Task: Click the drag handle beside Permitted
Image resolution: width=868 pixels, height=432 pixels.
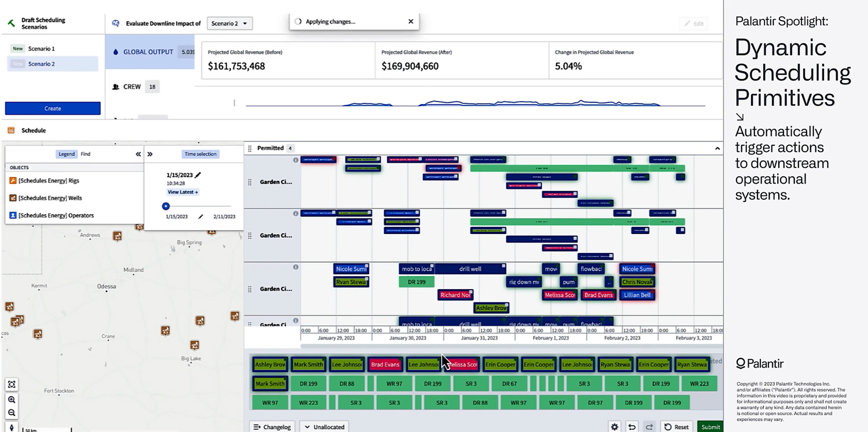Action: pos(250,148)
